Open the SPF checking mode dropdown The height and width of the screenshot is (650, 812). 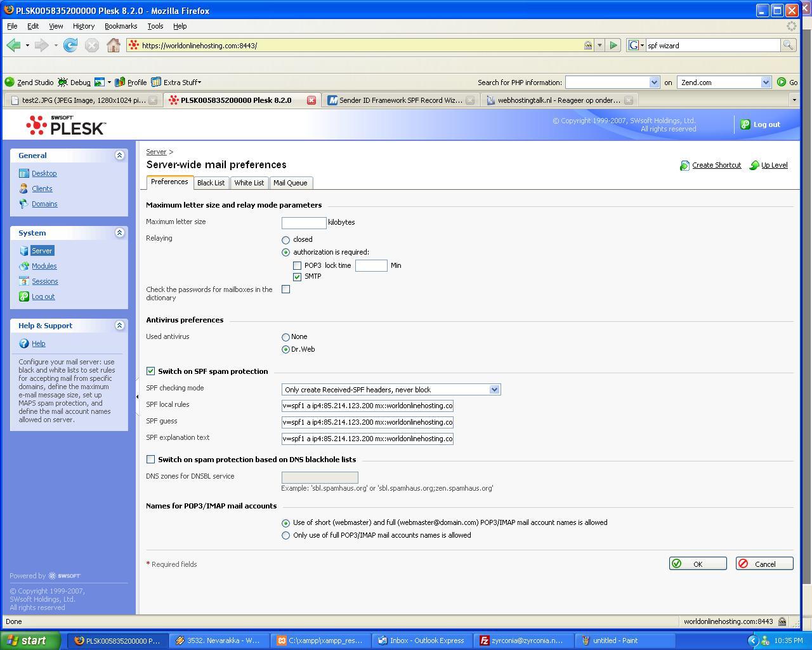(391, 390)
